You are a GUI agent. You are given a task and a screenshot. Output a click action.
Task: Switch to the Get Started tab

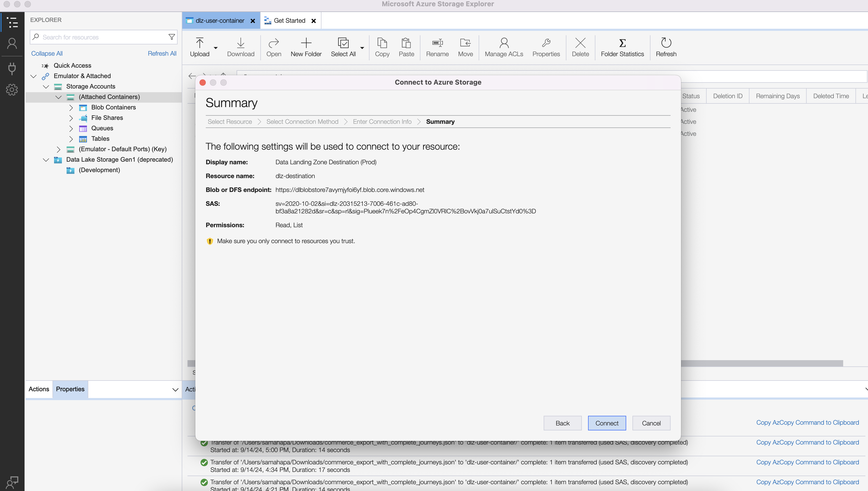(x=289, y=21)
